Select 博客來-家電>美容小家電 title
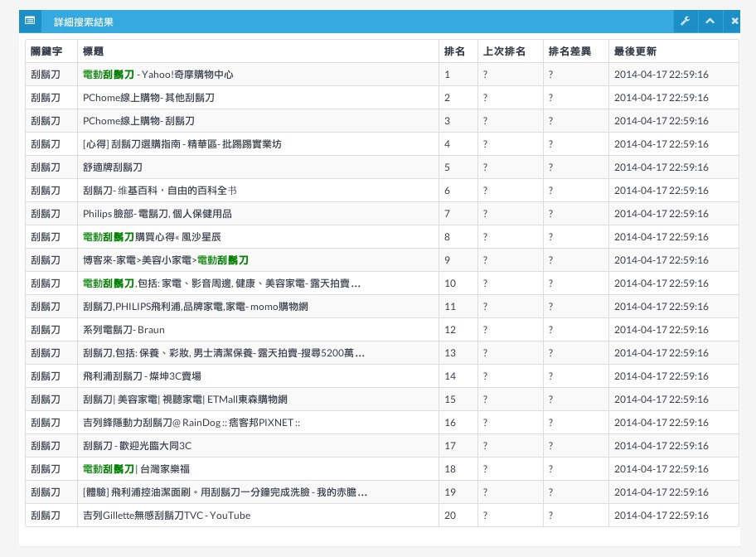Viewport: 756px width, 557px height. point(166,260)
